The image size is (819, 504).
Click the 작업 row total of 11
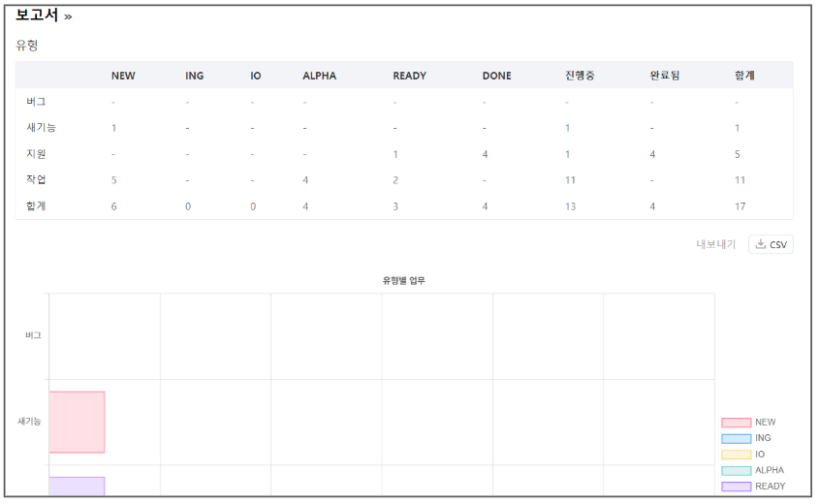point(740,180)
